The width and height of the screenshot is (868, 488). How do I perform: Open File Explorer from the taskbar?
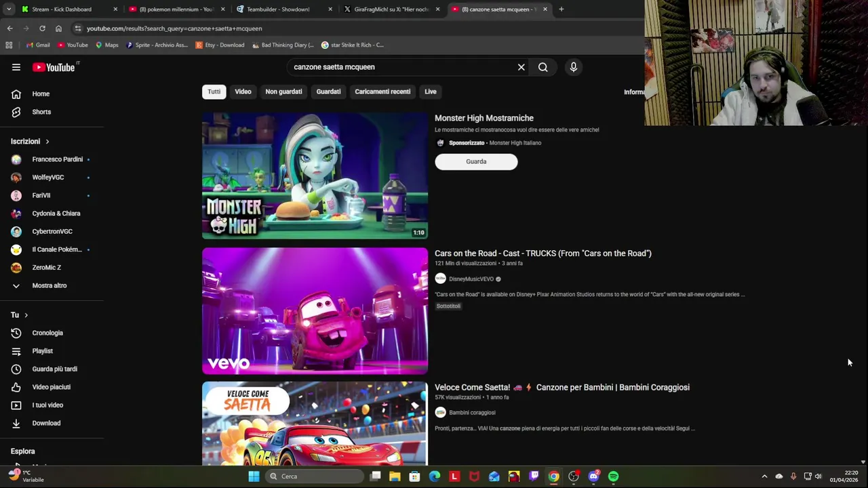pos(395,476)
